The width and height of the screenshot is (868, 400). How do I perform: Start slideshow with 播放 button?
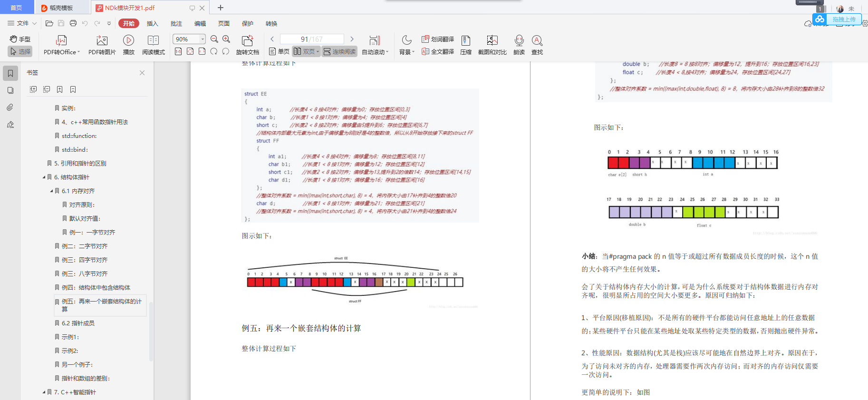coord(128,45)
